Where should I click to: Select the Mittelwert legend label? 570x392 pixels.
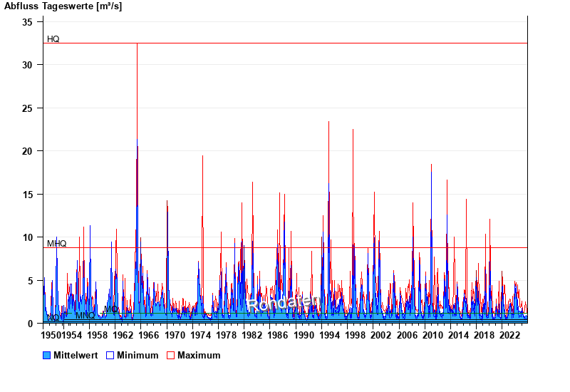(76, 355)
